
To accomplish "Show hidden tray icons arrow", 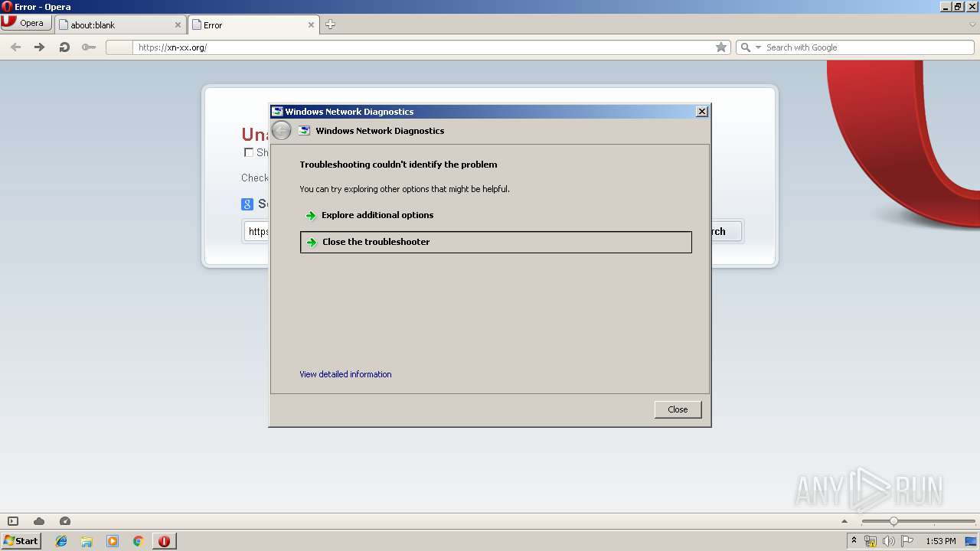I will 854,541.
